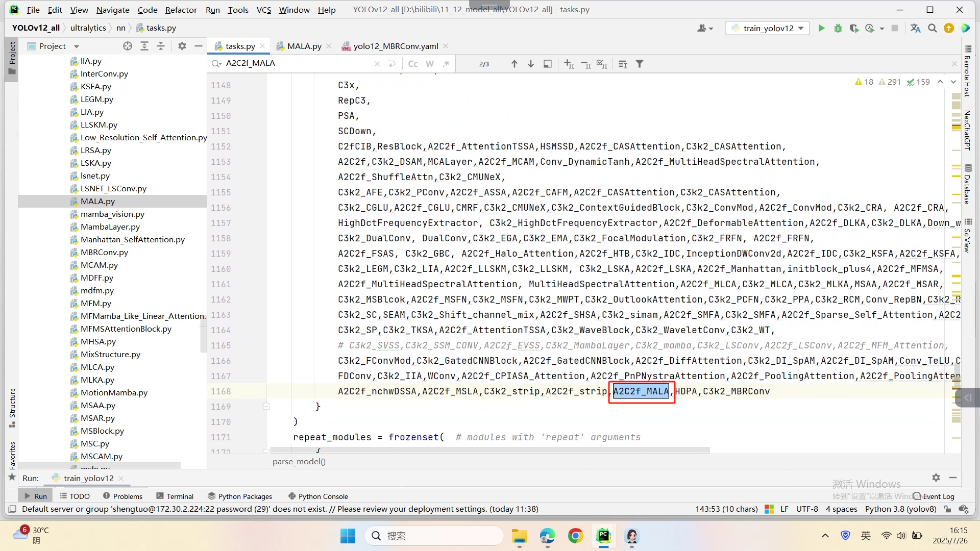980x551 pixels.
Task: Toggle the Remote Host tool window
Action: point(967,71)
